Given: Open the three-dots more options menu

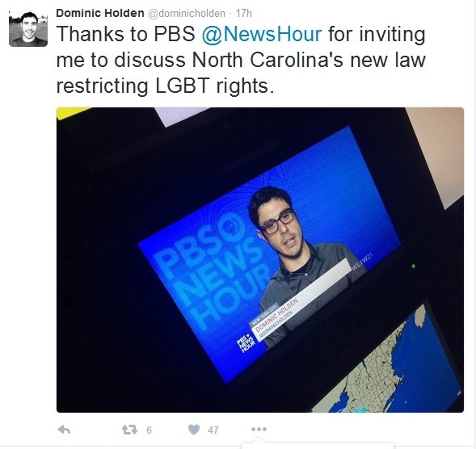Looking at the screenshot, I should [x=259, y=430].
